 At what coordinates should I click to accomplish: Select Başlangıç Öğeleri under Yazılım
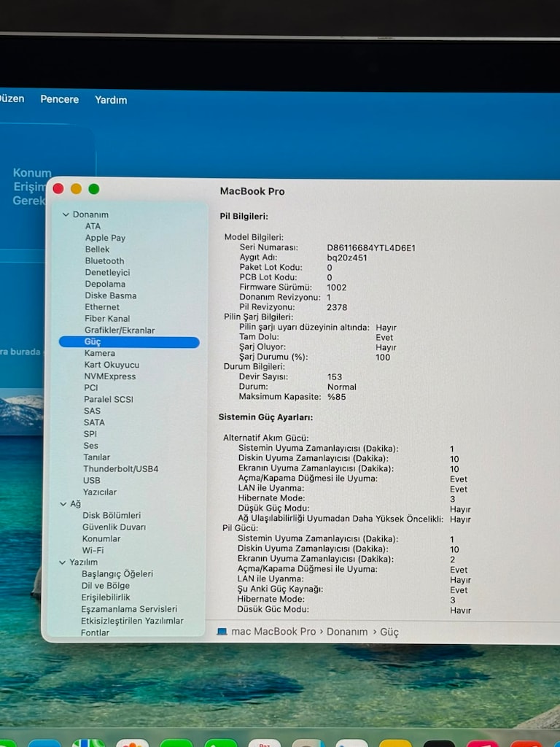tap(117, 574)
